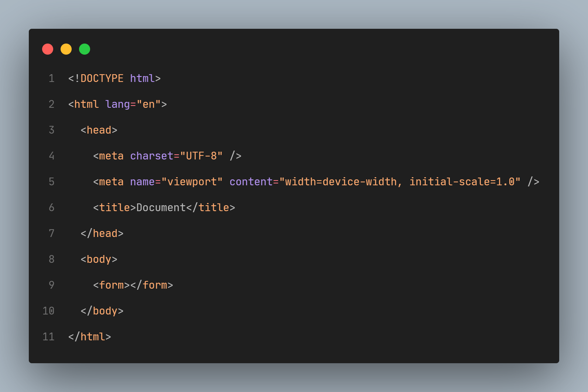Image resolution: width=588 pixels, height=392 pixels.
Task: Click the opening body tag
Action: point(99,259)
